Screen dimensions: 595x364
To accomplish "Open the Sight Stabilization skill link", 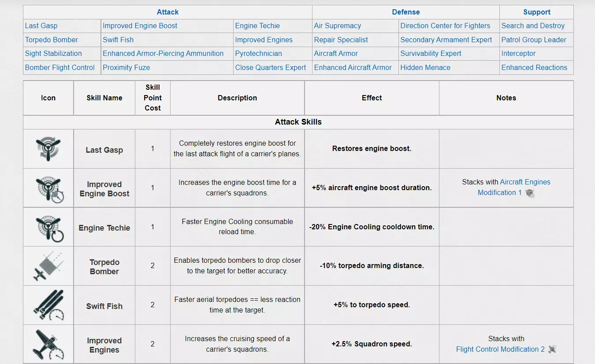I will (53, 54).
